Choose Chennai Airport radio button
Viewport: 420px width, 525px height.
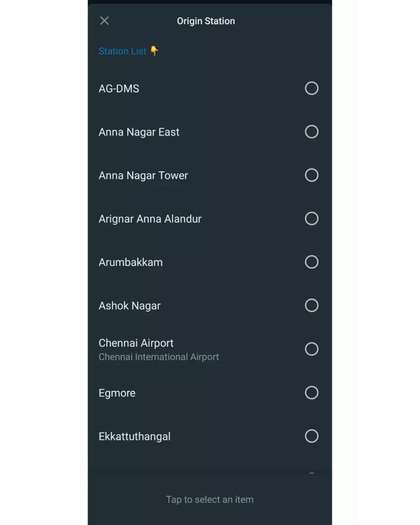pyautogui.click(x=311, y=349)
